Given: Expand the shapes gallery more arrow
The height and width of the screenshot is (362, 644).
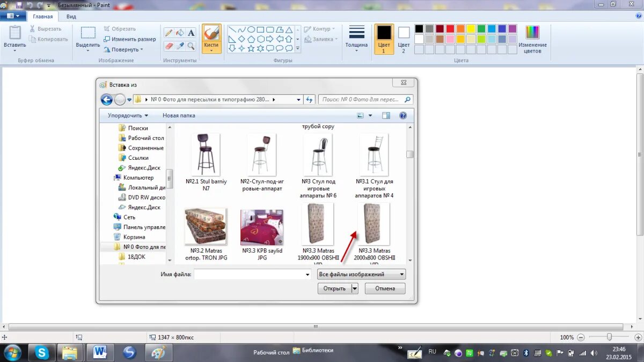Looking at the screenshot, I should point(298,49).
